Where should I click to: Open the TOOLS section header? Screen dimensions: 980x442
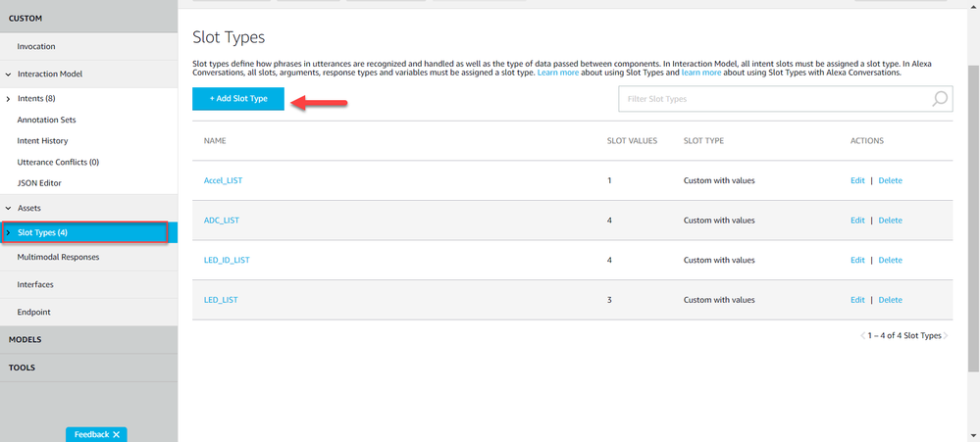22,368
